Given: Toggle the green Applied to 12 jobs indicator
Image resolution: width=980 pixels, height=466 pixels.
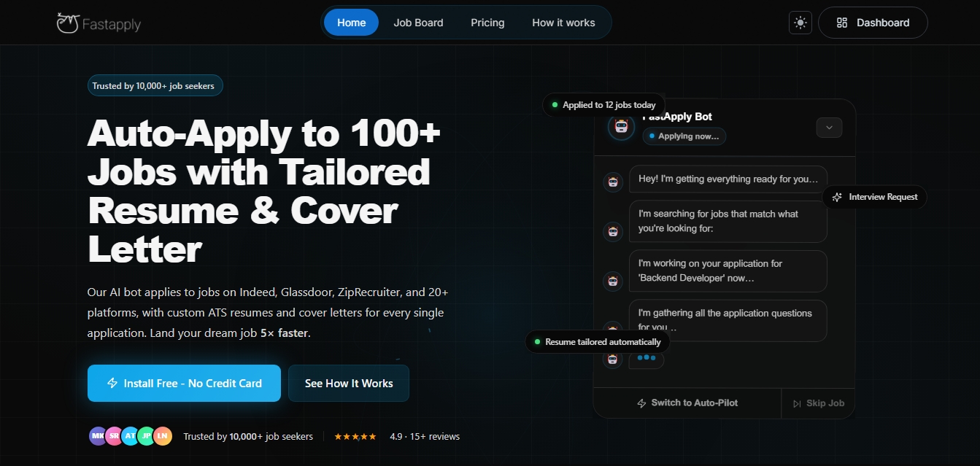Looking at the screenshot, I should tap(603, 104).
